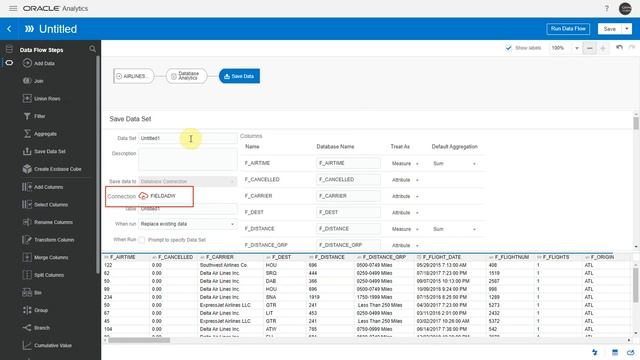The width and height of the screenshot is (640, 360).
Task: Change F_CANCELLED Treat As dropdown
Action: [x=405, y=180]
